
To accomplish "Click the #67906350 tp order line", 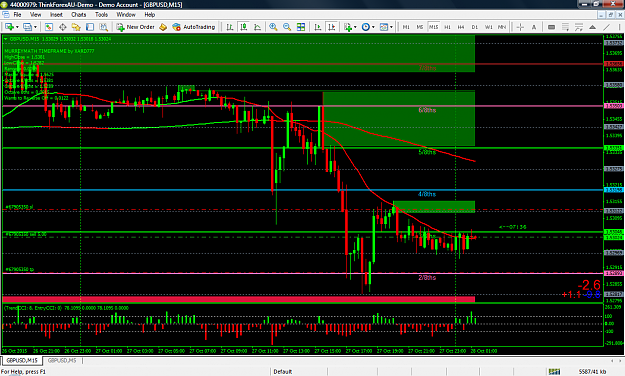I will 303,273.
